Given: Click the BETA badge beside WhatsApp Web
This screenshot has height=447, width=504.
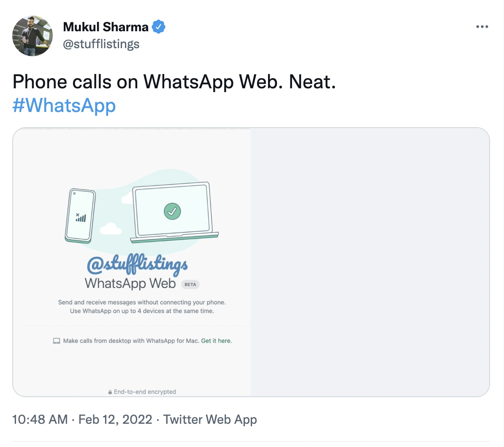Looking at the screenshot, I should [190, 284].
